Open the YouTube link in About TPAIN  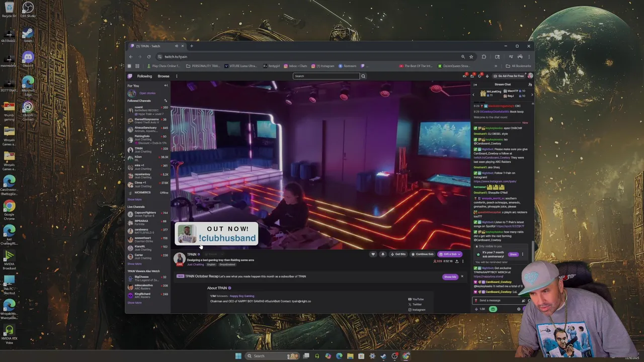[416, 299]
